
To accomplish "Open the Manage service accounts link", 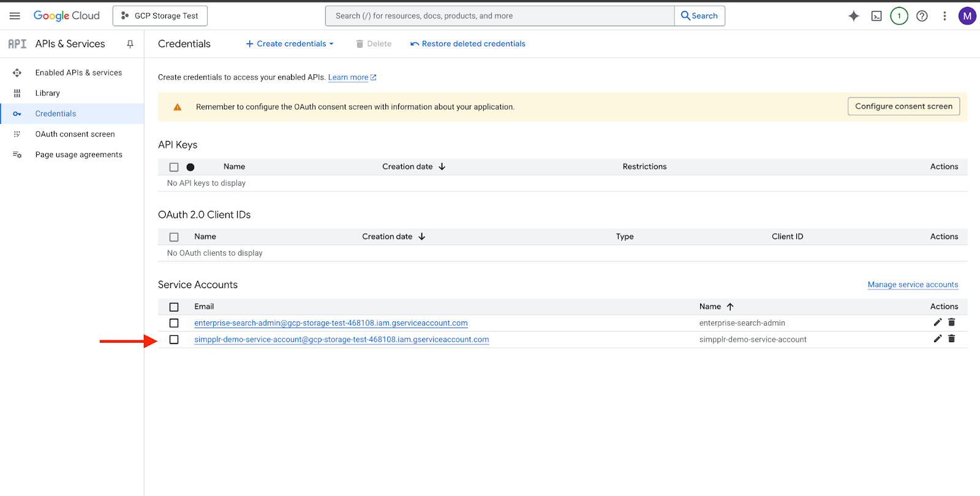I will [x=913, y=284].
